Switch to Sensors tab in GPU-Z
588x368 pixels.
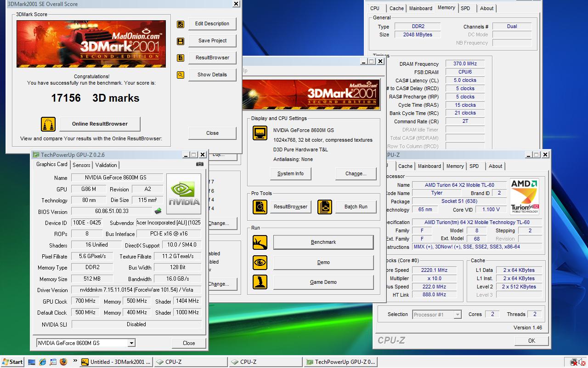click(x=81, y=165)
